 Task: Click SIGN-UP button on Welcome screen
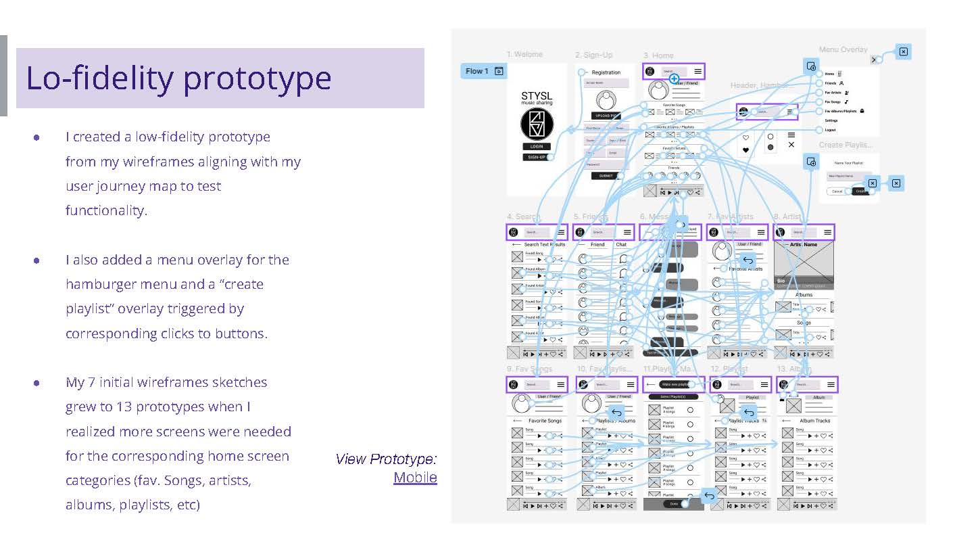coord(536,157)
